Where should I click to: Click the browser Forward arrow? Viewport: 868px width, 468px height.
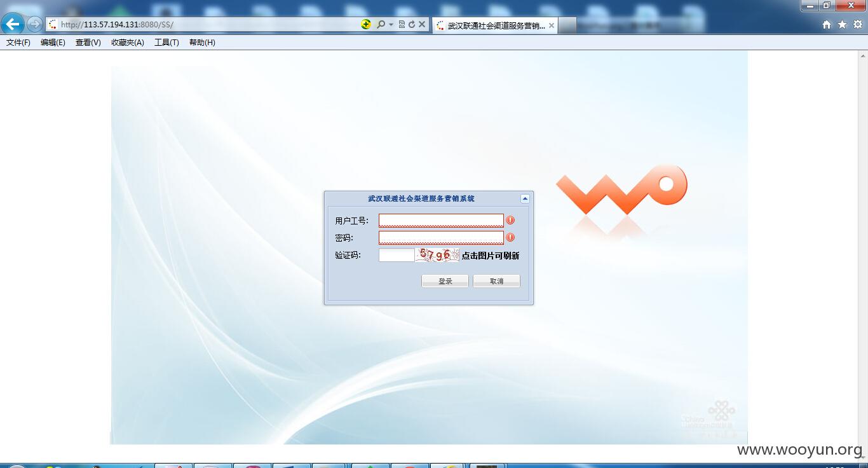(x=34, y=24)
